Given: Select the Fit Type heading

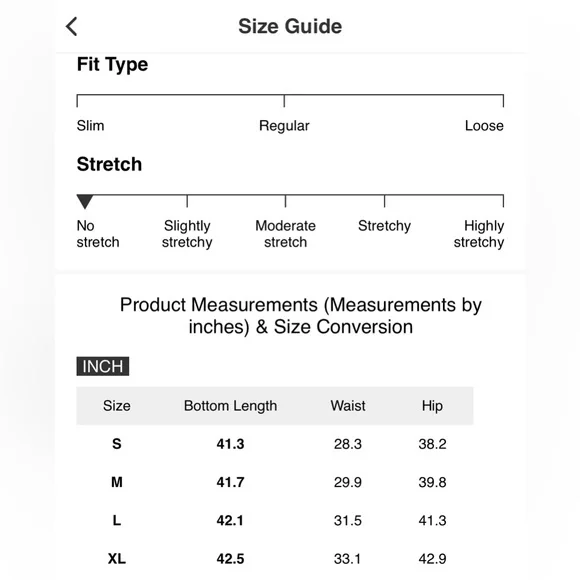Looking at the screenshot, I should click(112, 65).
